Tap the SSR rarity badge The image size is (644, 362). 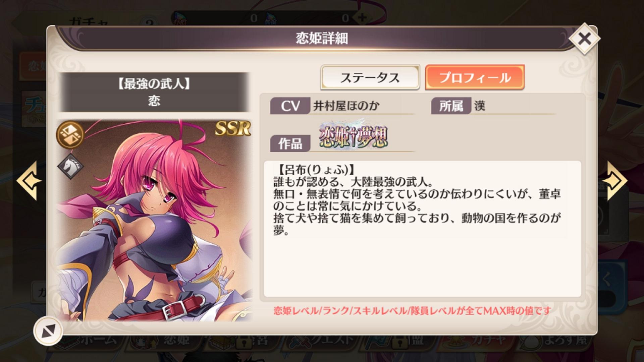point(233,128)
